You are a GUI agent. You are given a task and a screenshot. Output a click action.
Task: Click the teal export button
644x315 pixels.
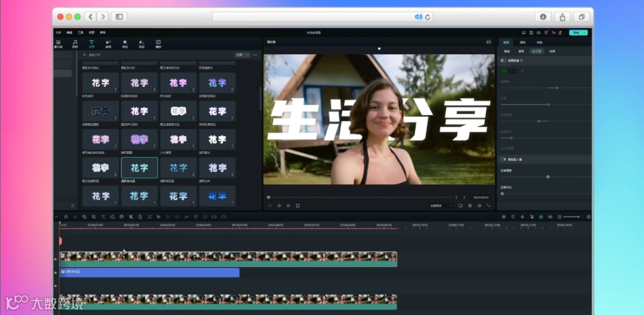(x=578, y=32)
